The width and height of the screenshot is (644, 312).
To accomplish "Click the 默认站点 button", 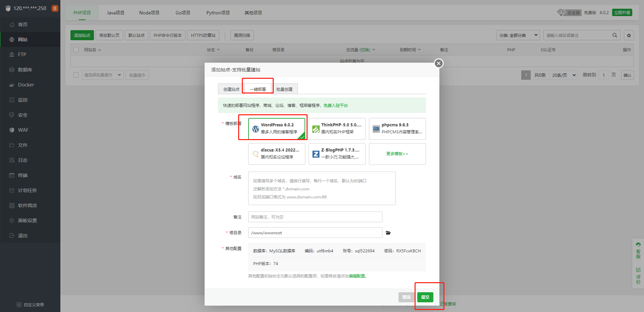I will 137,35.
